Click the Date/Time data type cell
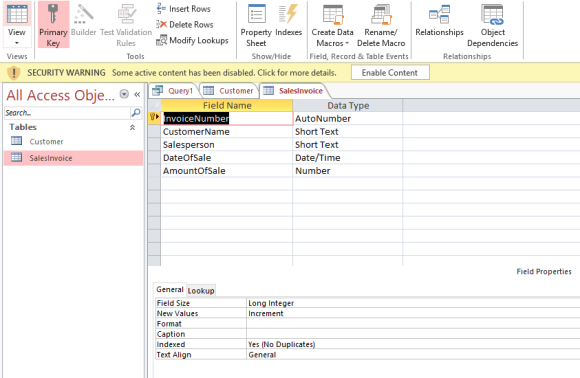 [347, 158]
